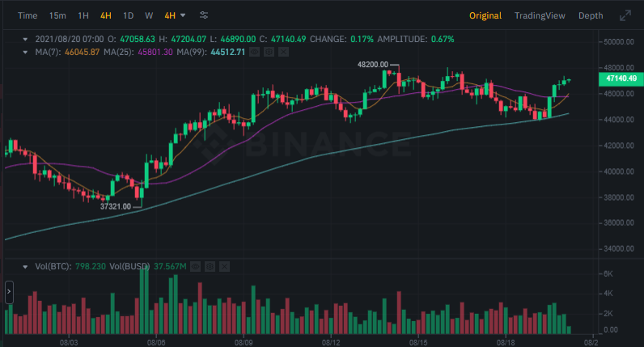This screenshot has height=347, width=644.
Task: Collapse the Vol(BTC) legend row
Action: tap(25, 266)
